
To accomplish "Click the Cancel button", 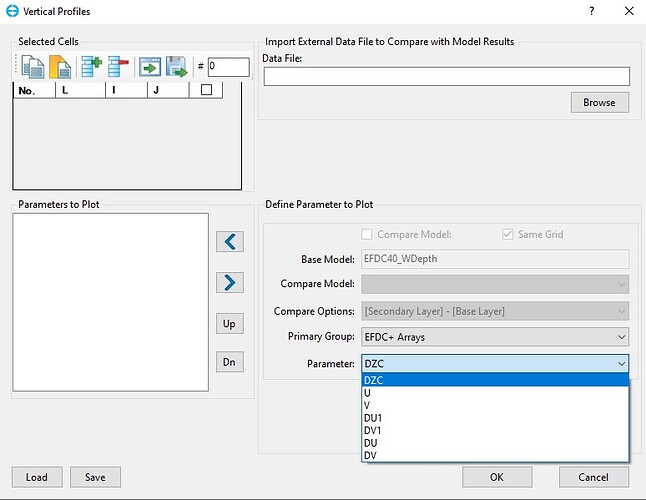I will (x=594, y=477).
